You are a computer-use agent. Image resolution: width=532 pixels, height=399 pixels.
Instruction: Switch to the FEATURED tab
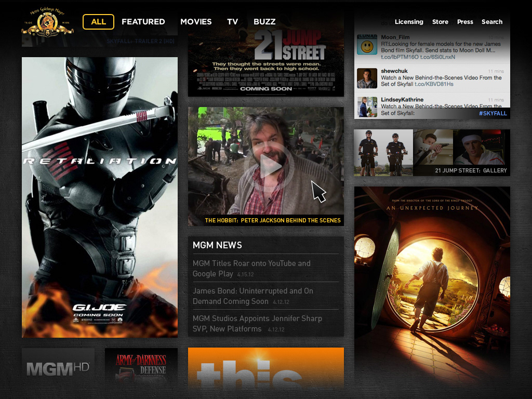(x=143, y=22)
